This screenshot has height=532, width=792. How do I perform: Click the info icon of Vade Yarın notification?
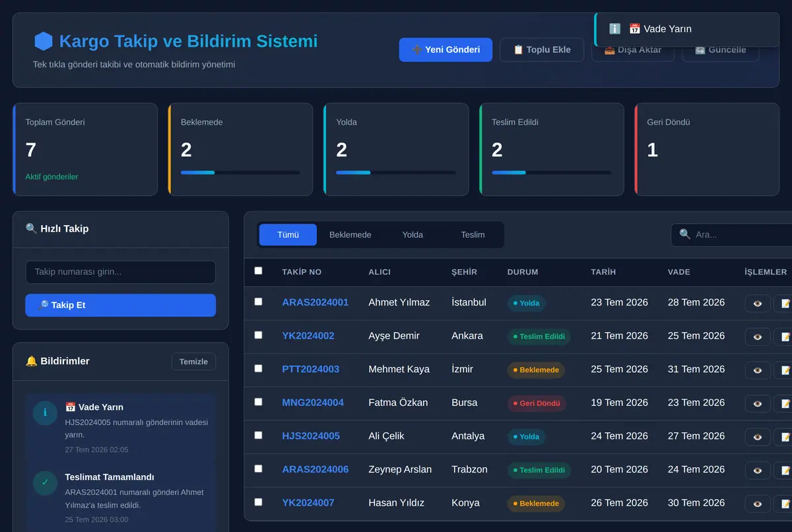tap(45, 413)
